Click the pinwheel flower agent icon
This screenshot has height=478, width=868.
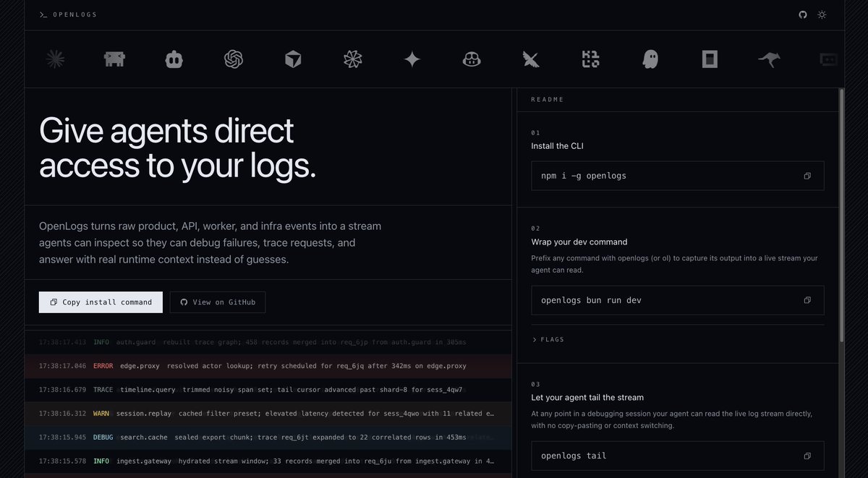352,59
